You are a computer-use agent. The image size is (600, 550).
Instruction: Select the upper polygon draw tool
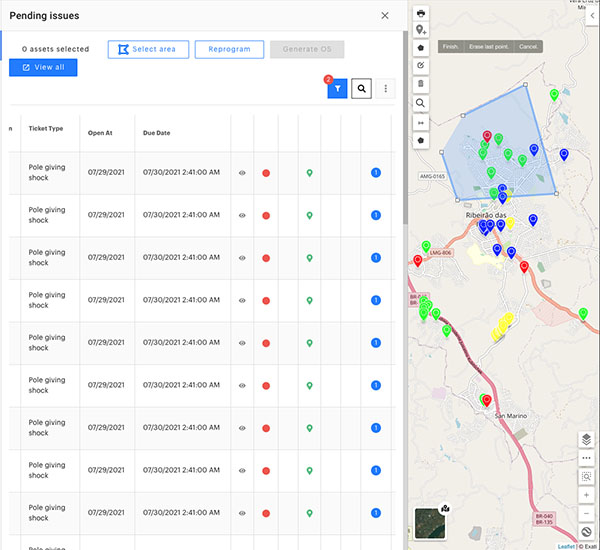click(421, 48)
